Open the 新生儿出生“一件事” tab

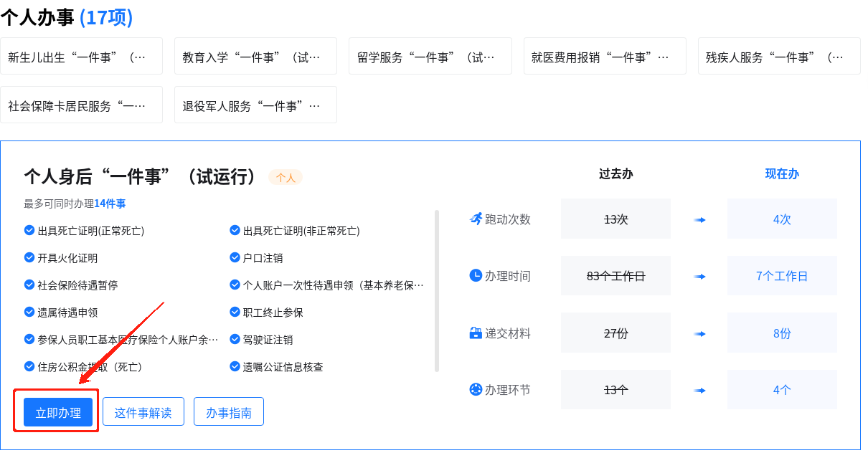click(81, 57)
